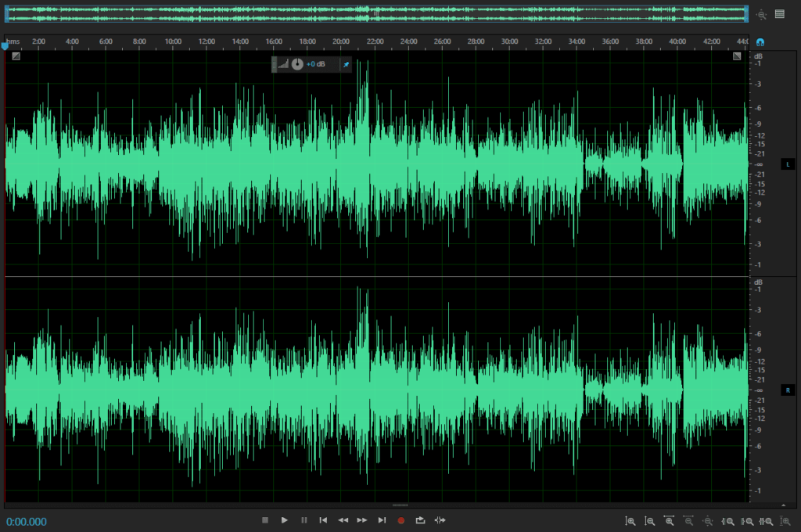Screen dimensions: 801x532
Task: Click the fade-out handle at waveform end
Action: click(737, 56)
